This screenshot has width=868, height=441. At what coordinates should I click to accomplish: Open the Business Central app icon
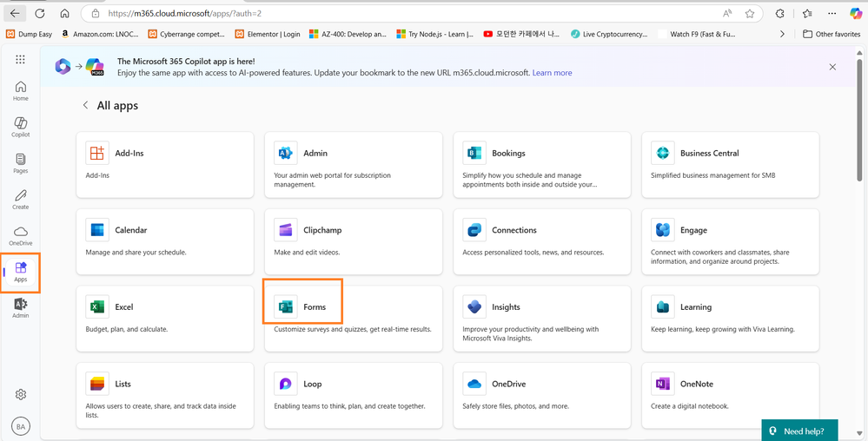663,154
